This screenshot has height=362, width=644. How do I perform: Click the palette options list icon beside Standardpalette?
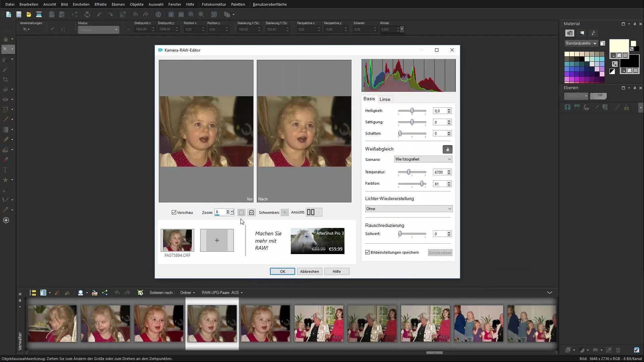(603, 43)
